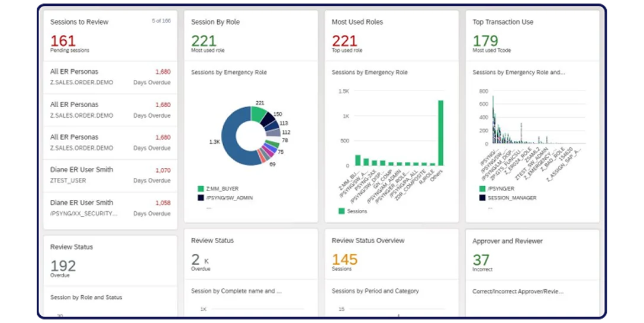Click the Z:MM_BUYER green legend square
Image resolution: width=644 pixels, height=323 pixels.
click(201, 189)
